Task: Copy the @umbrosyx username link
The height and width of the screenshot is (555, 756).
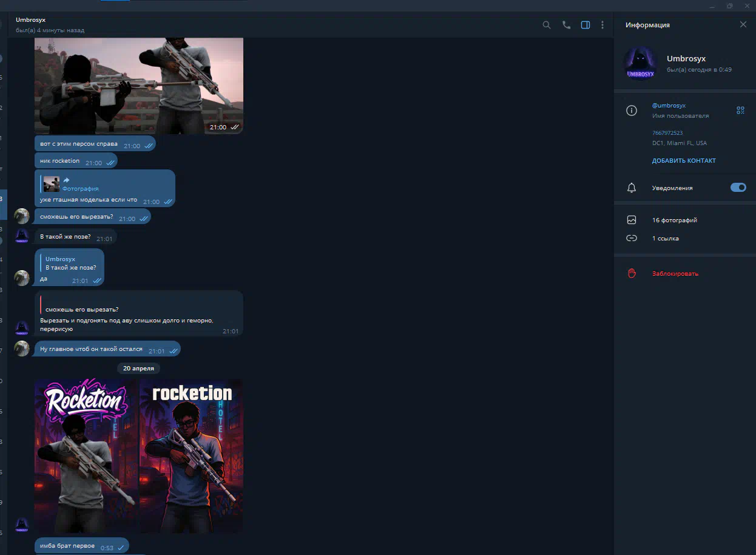Action: pos(669,106)
